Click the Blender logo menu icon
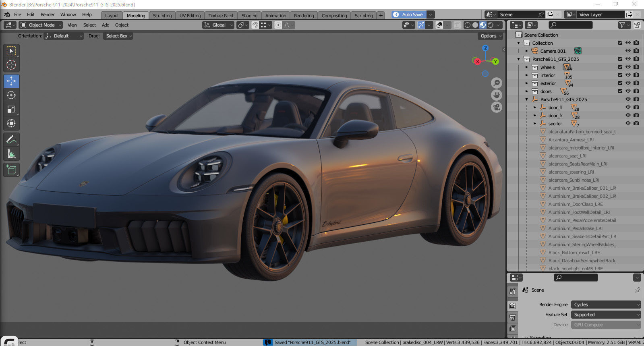 tap(7, 15)
